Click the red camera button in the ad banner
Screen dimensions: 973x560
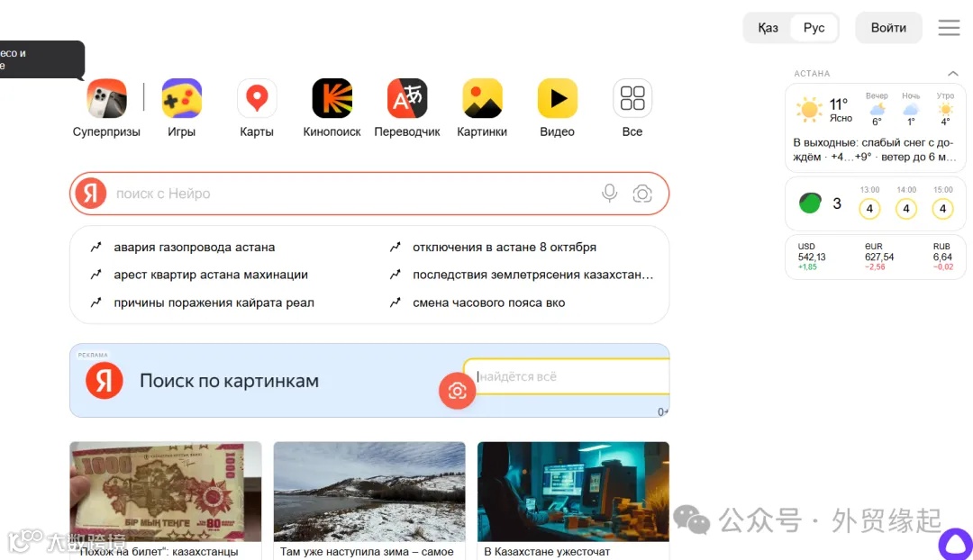point(458,391)
